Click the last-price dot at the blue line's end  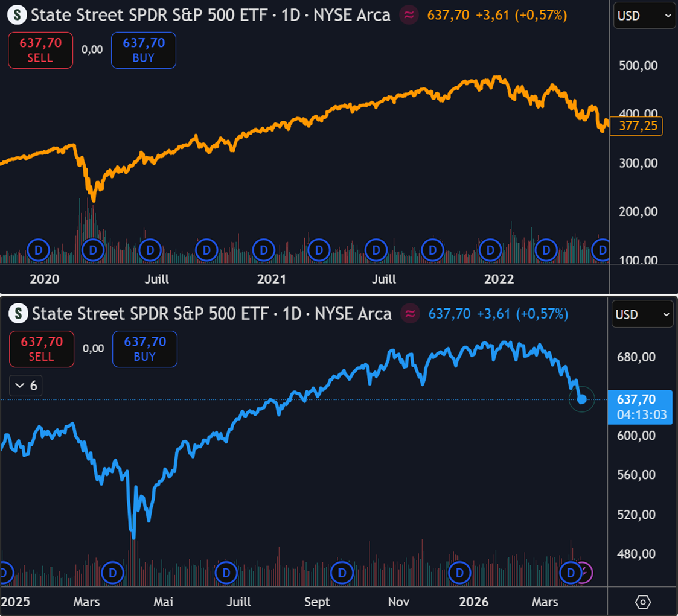pos(582,399)
